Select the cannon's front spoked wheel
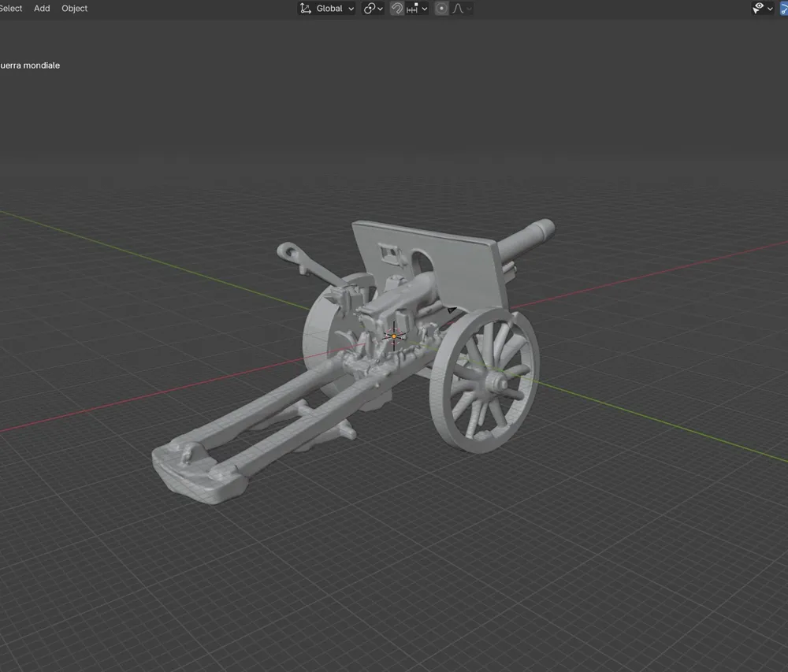The height and width of the screenshot is (672, 788). click(485, 381)
